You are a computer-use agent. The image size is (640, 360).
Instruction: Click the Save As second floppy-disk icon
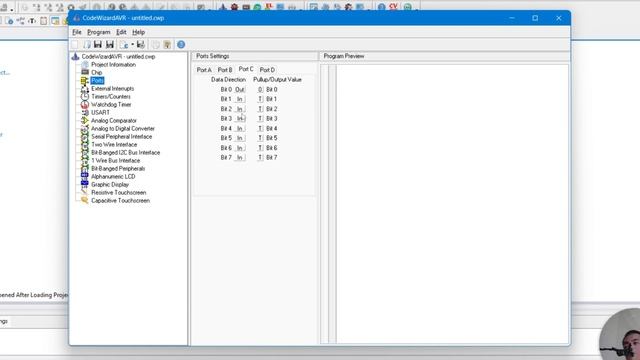(x=110, y=44)
